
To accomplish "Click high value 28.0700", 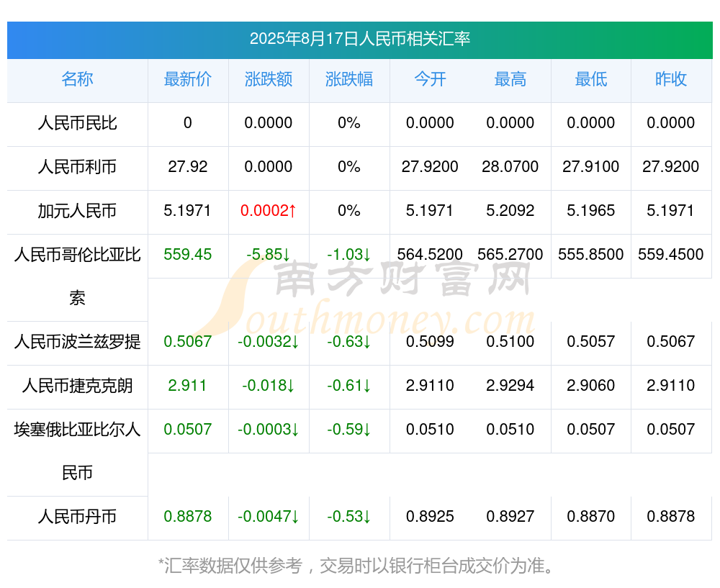I will pos(510,167).
